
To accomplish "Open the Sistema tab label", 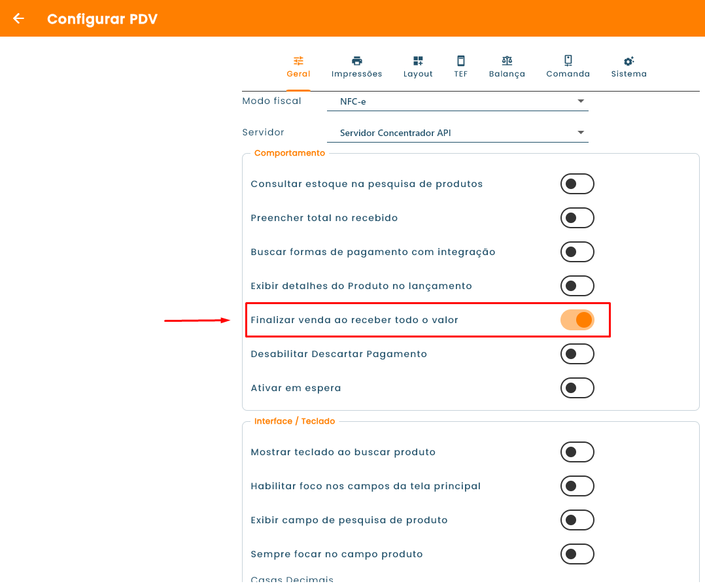I will (629, 74).
